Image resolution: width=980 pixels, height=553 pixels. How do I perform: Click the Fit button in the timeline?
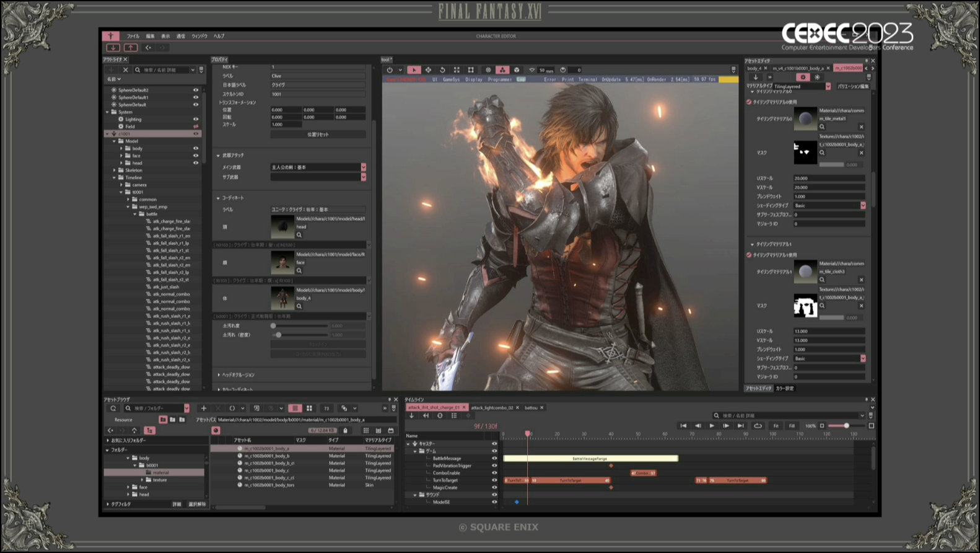tap(776, 426)
